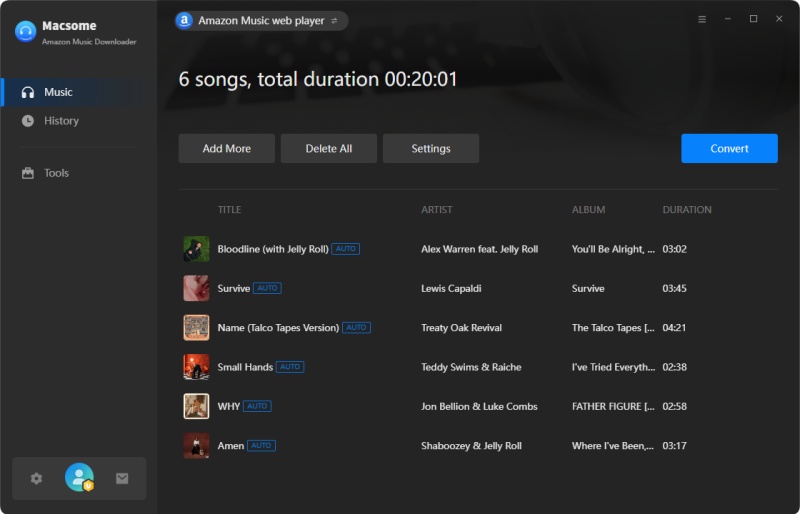Expand AUTO format option for Small Hands
The height and width of the screenshot is (514, 800).
tap(290, 367)
